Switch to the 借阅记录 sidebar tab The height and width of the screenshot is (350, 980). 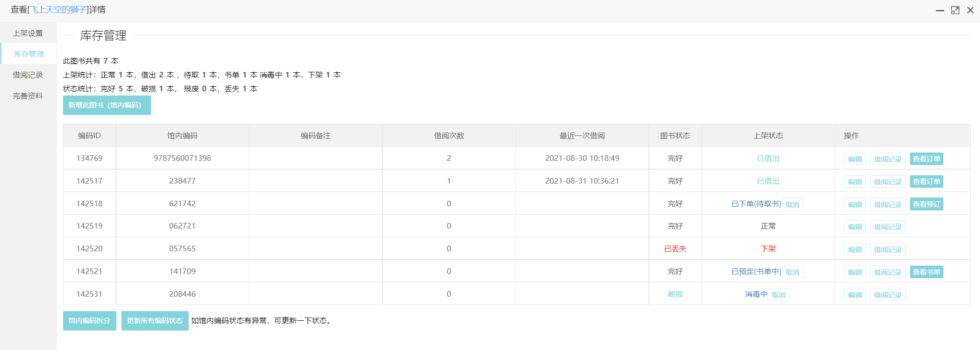coord(28,75)
